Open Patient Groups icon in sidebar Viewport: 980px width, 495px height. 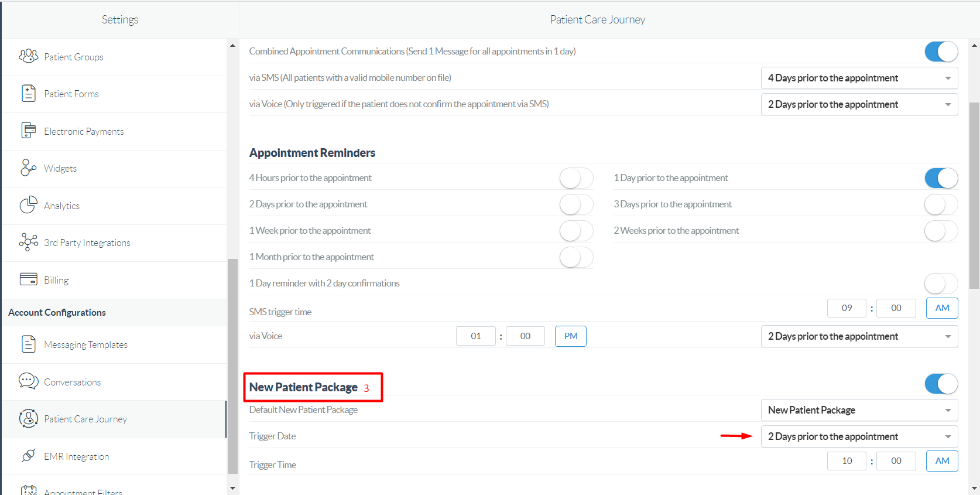[x=28, y=56]
